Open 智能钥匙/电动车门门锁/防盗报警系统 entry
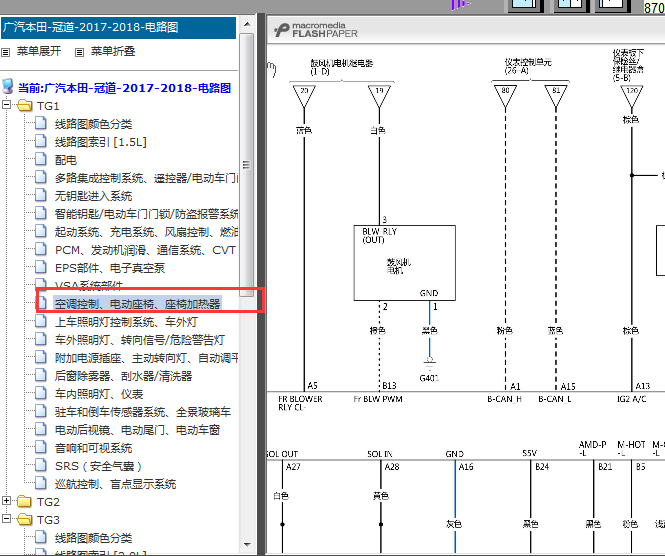The height and width of the screenshot is (556, 665). click(146, 214)
